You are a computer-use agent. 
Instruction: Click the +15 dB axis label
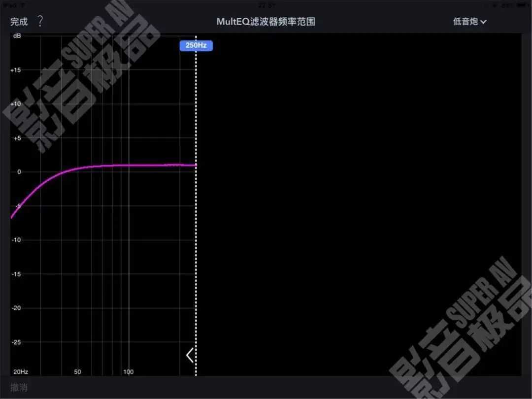pos(16,70)
